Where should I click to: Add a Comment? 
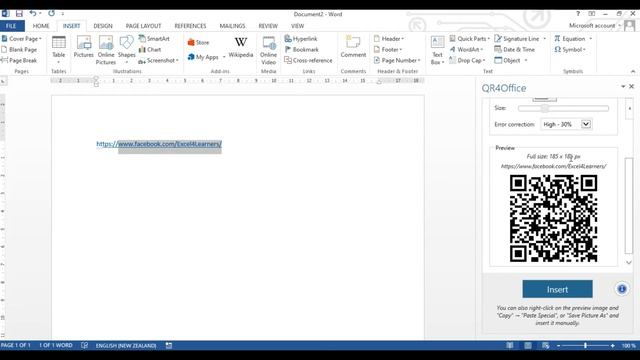[353, 47]
